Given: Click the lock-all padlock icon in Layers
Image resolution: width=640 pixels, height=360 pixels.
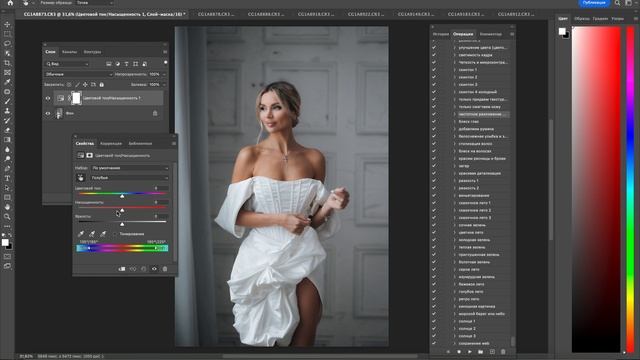Looking at the screenshot, I should pos(102,85).
